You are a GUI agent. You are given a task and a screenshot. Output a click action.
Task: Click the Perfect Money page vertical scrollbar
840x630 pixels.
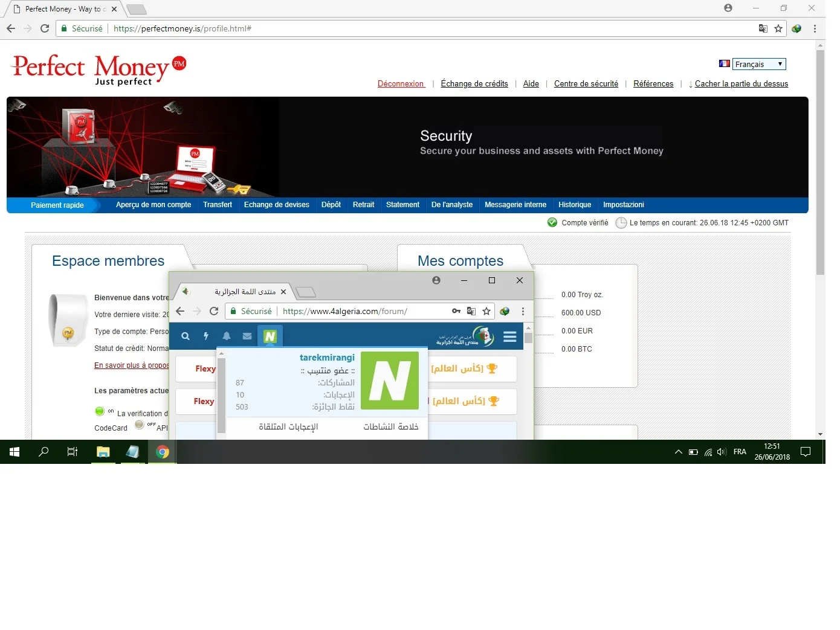pos(820,163)
